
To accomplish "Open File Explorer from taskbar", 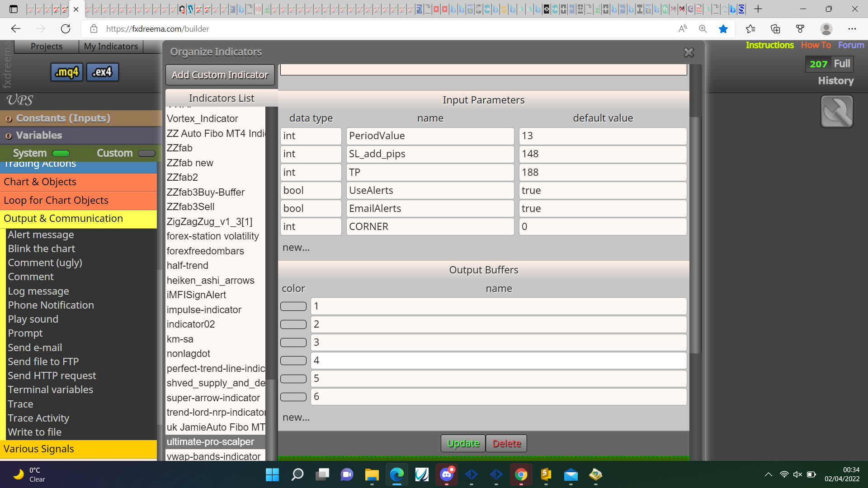I will pyautogui.click(x=372, y=475).
